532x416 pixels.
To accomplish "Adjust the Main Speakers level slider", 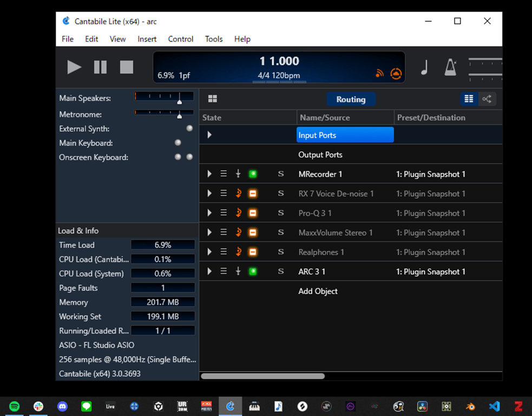I will pos(164,98).
